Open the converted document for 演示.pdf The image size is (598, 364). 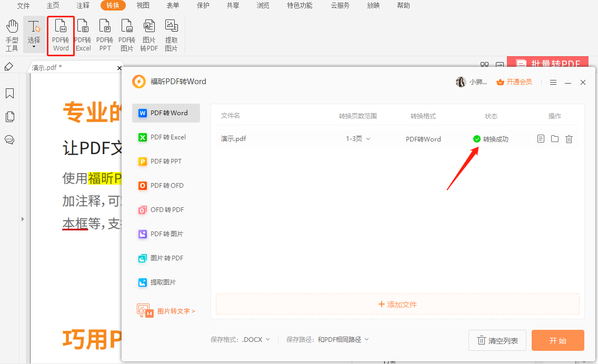pos(541,139)
